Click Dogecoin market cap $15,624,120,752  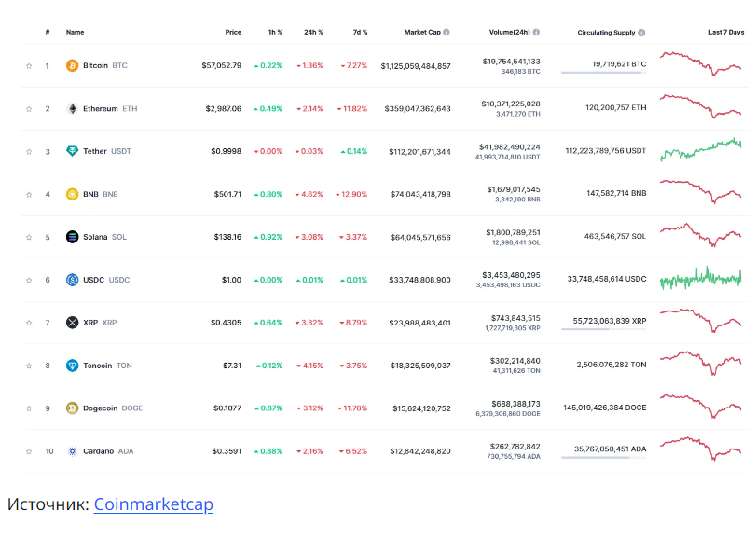422,408
